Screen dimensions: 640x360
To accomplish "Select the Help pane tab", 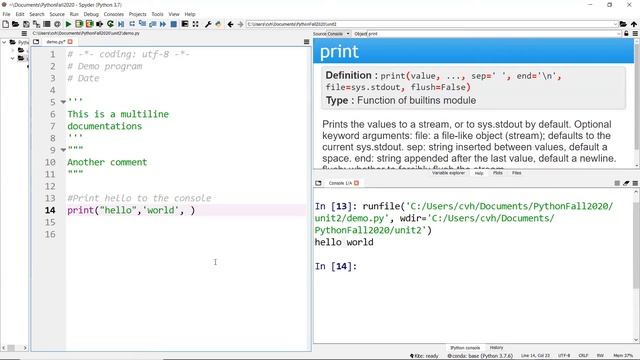I will point(479,173).
